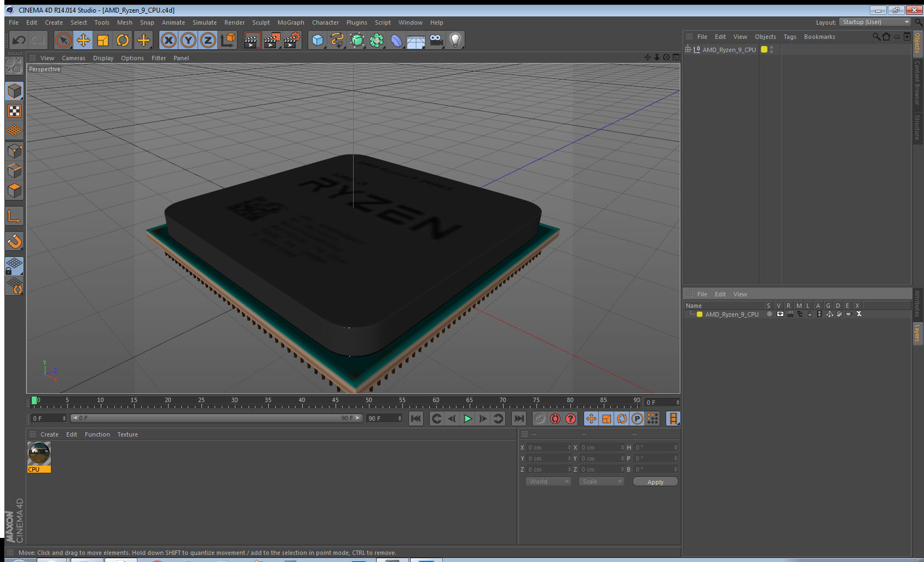Click viewport maximize toggle icon
Viewport: 924px width, 562px height.
tap(675, 58)
